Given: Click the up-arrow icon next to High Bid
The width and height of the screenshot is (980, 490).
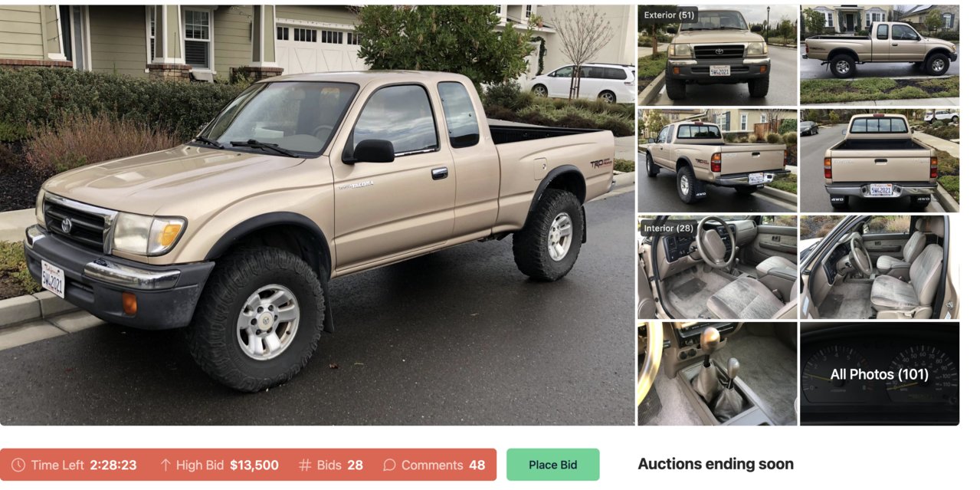Looking at the screenshot, I should (x=165, y=465).
